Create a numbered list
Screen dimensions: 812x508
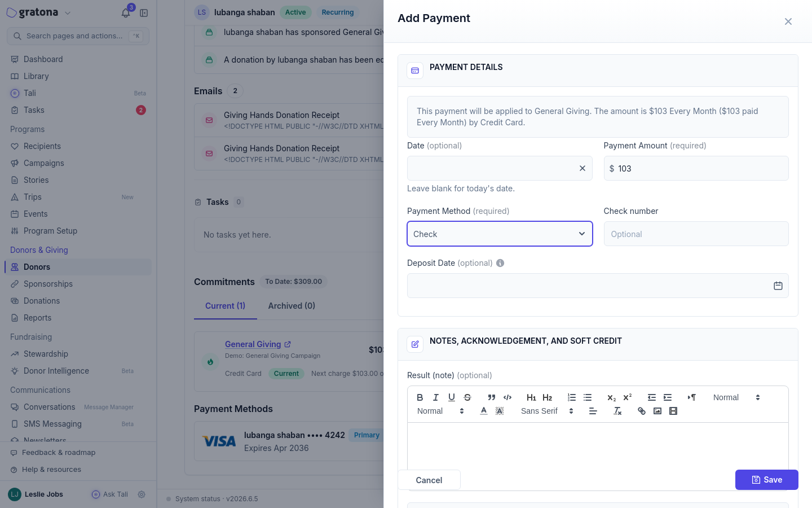tap(572, 397)
